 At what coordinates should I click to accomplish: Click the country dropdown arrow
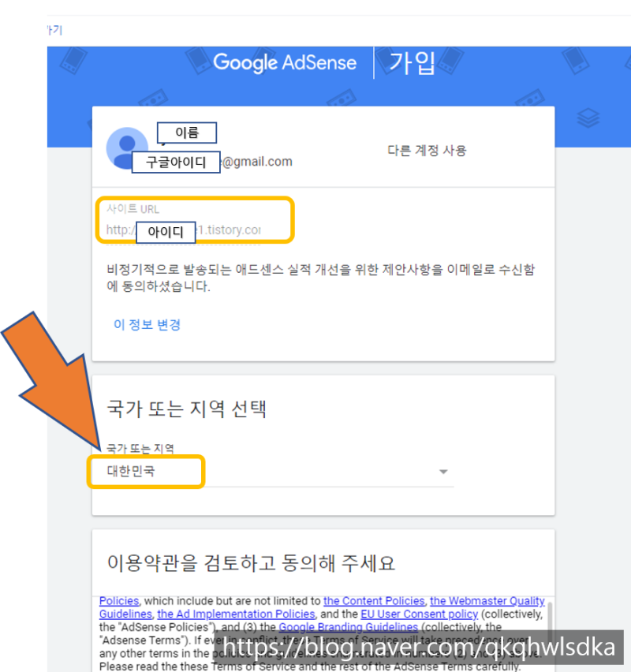pos(443,472)
